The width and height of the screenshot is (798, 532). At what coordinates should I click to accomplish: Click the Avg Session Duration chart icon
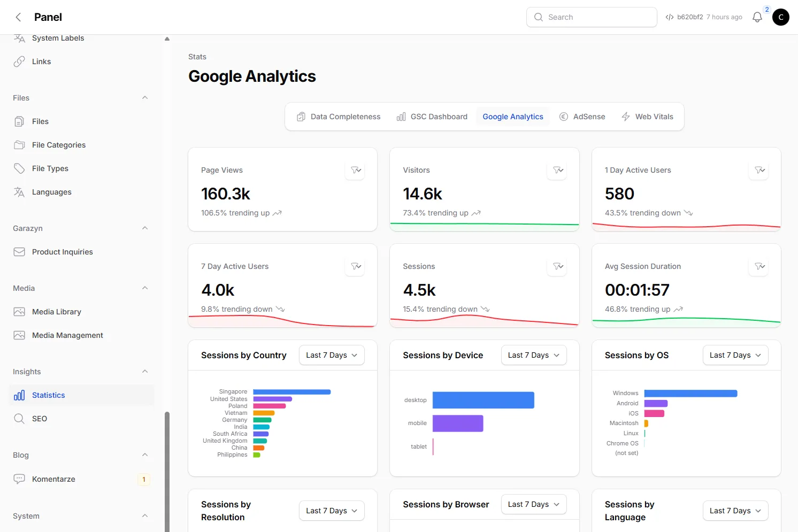tap(759, 266)
